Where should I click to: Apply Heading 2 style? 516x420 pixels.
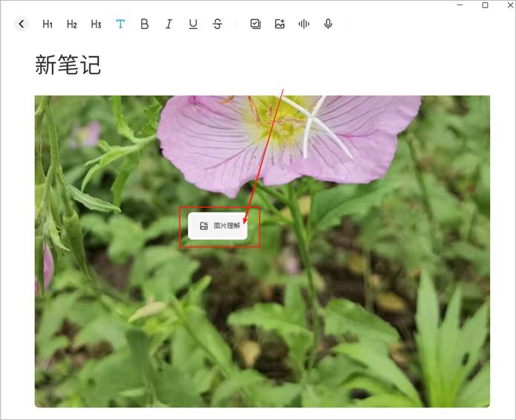point(72,24)
